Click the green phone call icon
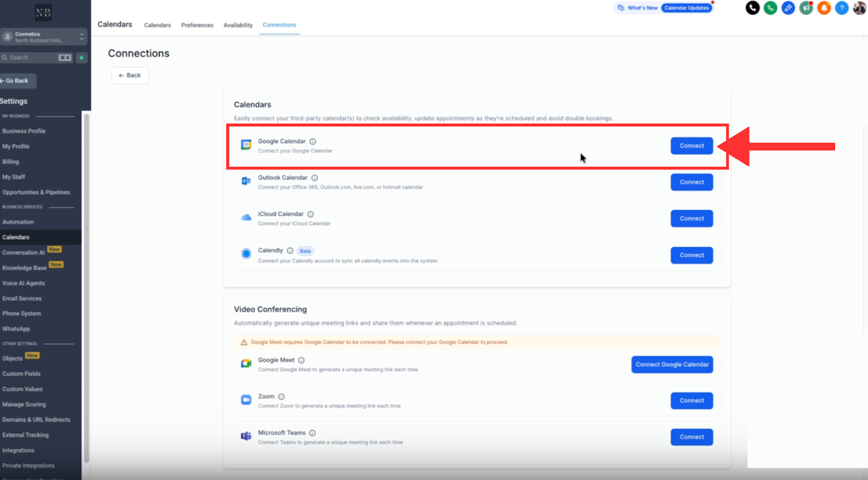Viewport: 868px width, 480px height. (x=770, y=8)
